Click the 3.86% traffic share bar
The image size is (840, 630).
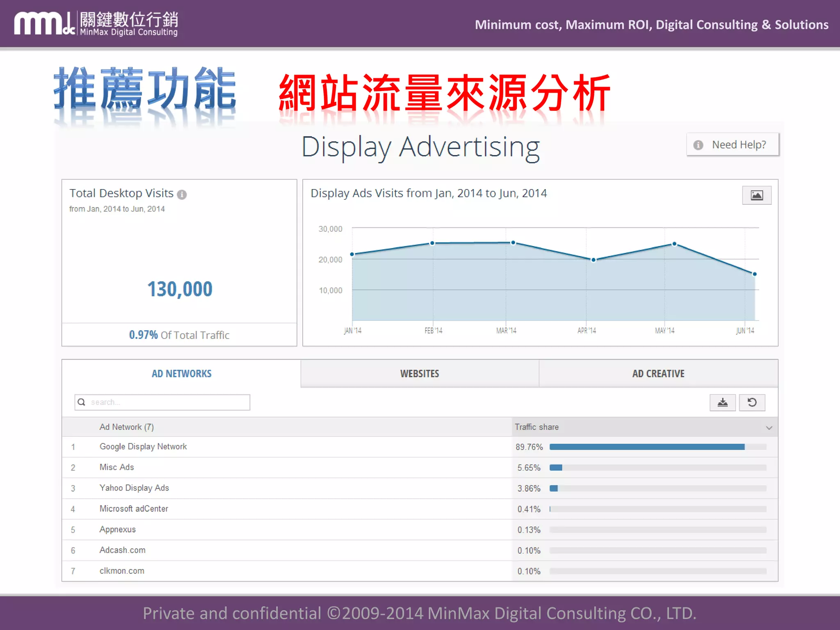pos(658,488)
